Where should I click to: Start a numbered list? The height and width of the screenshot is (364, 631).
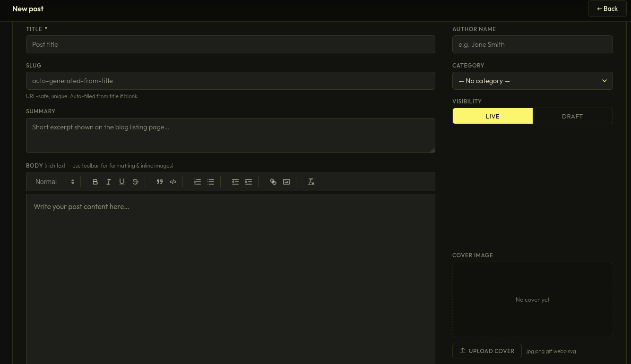click(x=198, y=182)
